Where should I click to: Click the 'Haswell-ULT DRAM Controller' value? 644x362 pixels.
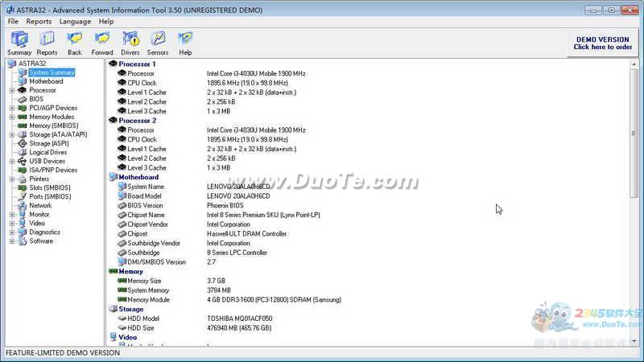point(247,233)
